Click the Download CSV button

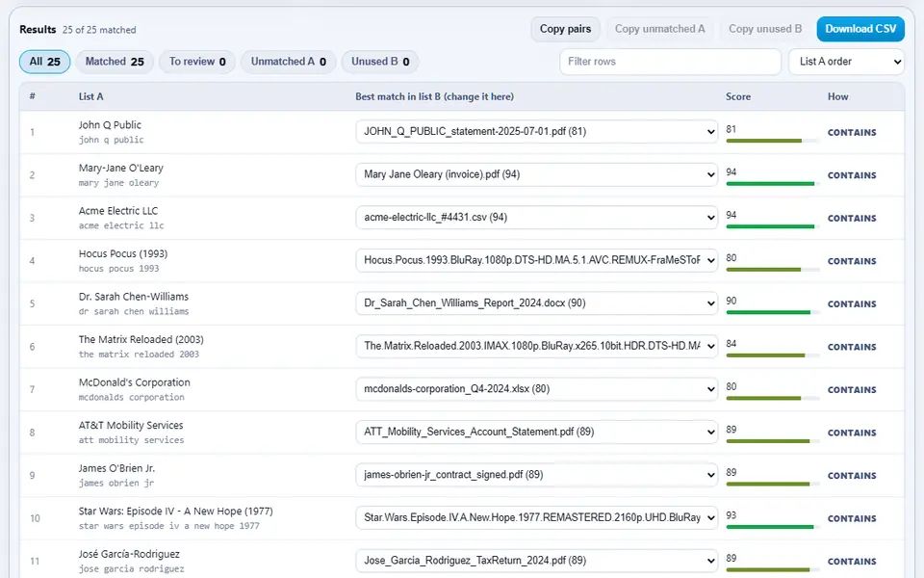pyautogui.click(x=860, y=29)
